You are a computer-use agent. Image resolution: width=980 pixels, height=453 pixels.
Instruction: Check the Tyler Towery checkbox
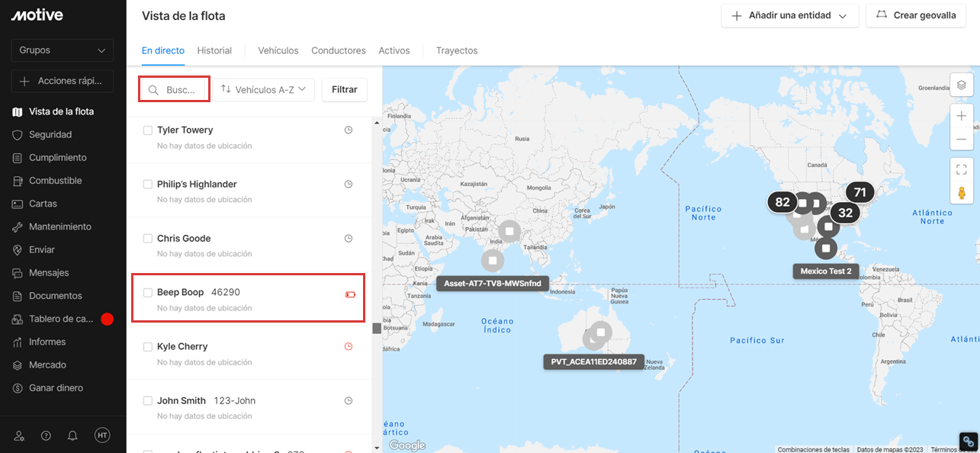tap(148, 130)
